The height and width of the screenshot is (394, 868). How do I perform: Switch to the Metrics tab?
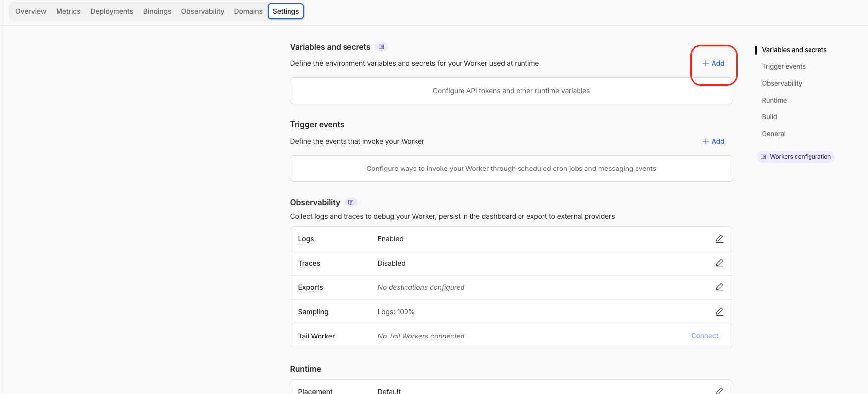[68, 11]
